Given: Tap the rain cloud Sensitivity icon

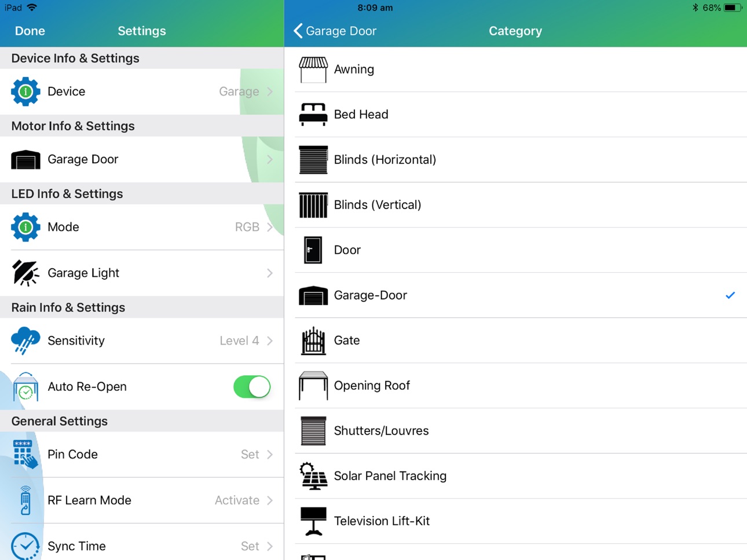Looking at the screenshot, I should coord(25,341).
